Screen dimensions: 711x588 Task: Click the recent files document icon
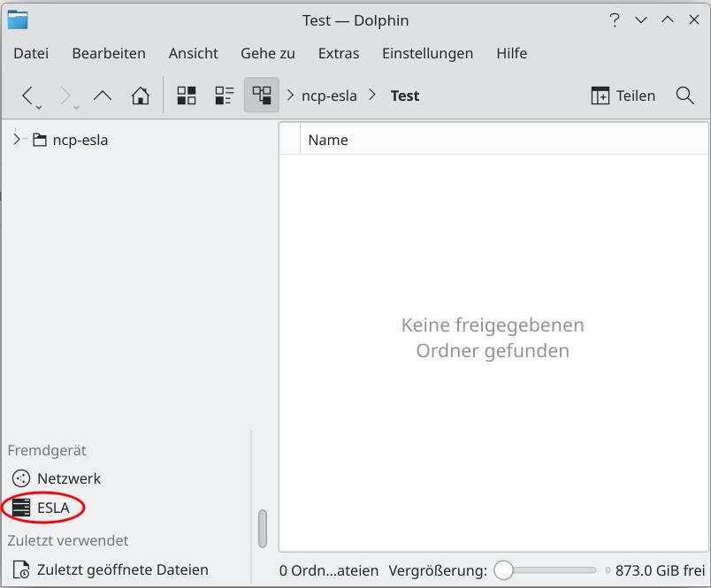pos(21,569)
